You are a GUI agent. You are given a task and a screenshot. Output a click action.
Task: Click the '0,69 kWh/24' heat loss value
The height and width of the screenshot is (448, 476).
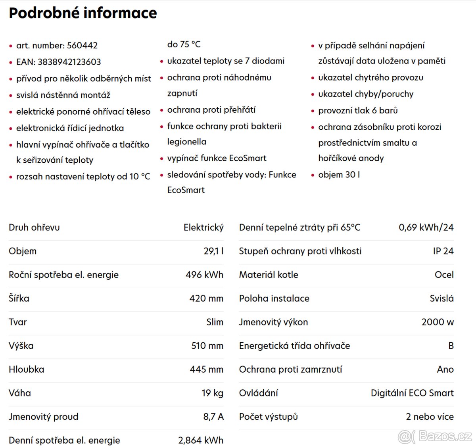point(426,228)
